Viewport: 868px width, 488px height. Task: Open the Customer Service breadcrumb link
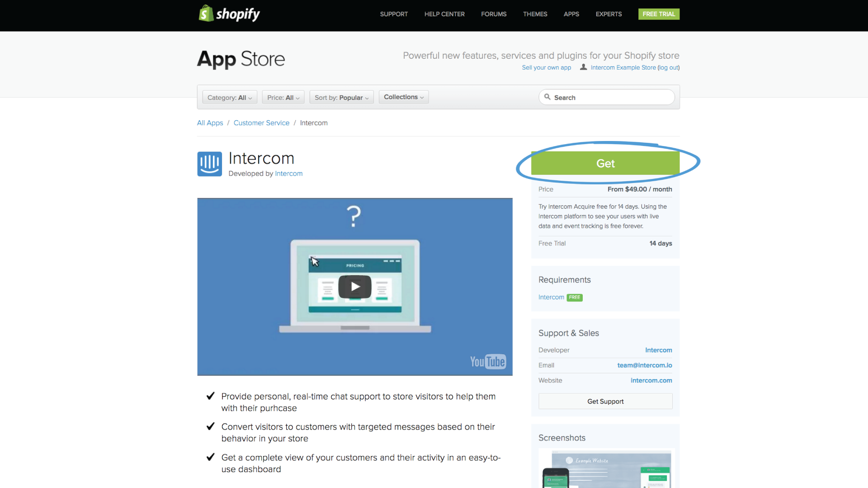261,123
